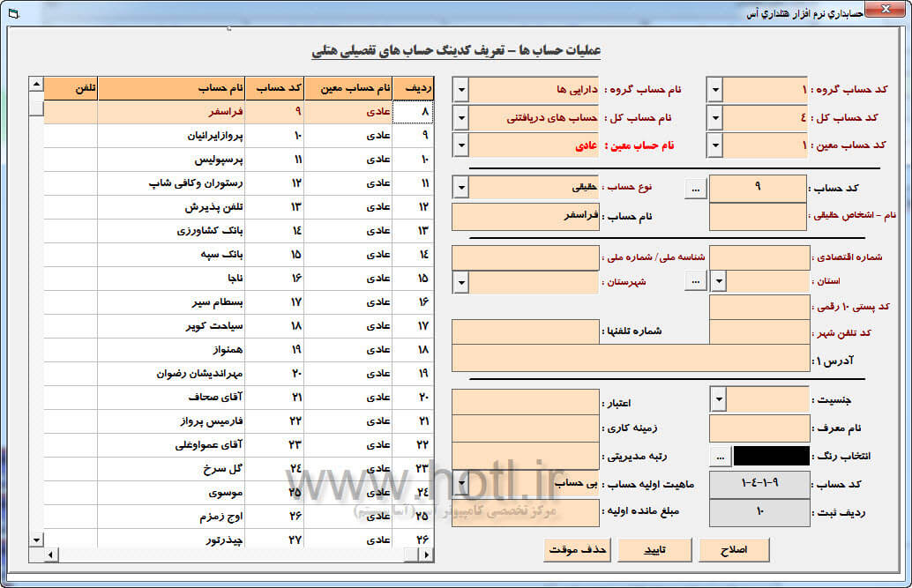Select the row بانک کشاورزی
This screenshot has height=588, width=912.
tap(238, 231)
